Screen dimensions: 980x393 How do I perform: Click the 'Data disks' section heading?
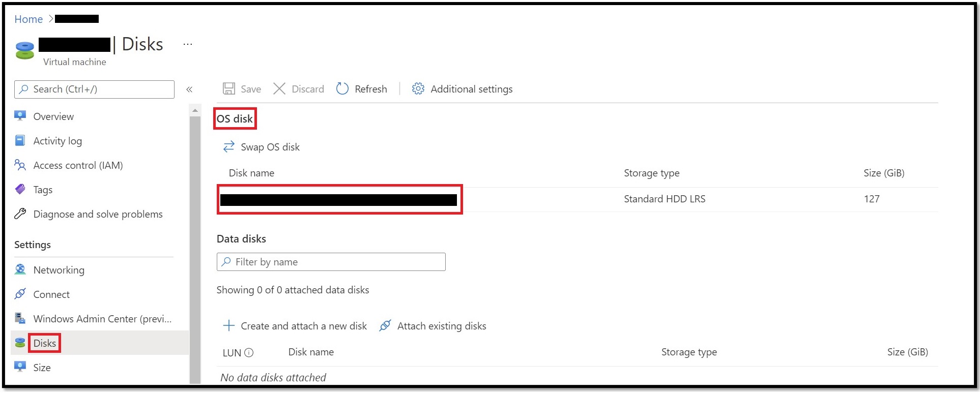click(x=241, y=238)
